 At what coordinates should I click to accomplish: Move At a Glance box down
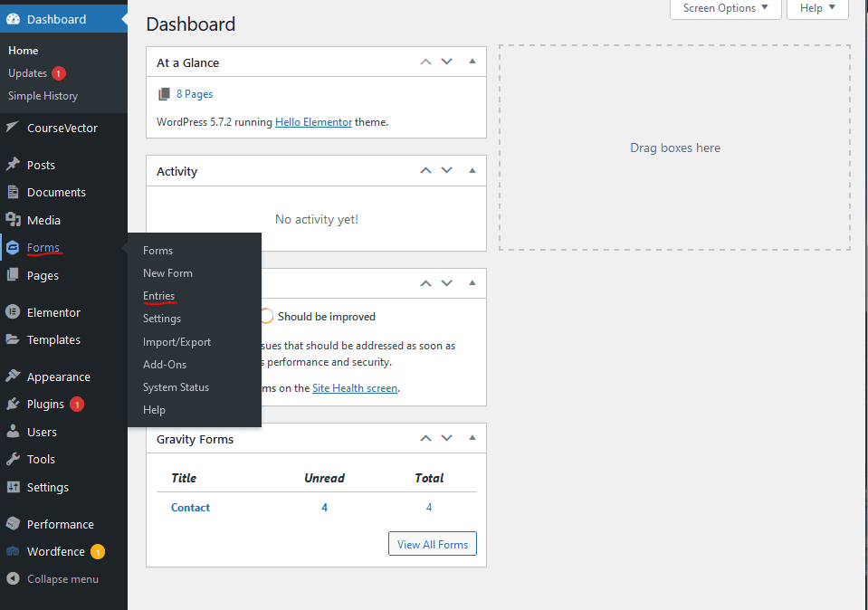coord(447,62)
